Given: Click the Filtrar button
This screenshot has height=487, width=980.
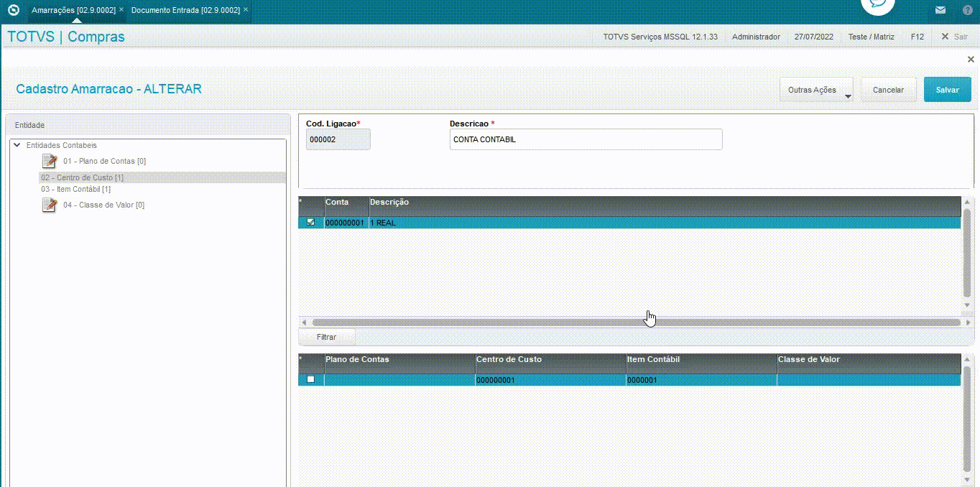Looking at the screenshot, I should pyautogui.click(x=326, y=337).
